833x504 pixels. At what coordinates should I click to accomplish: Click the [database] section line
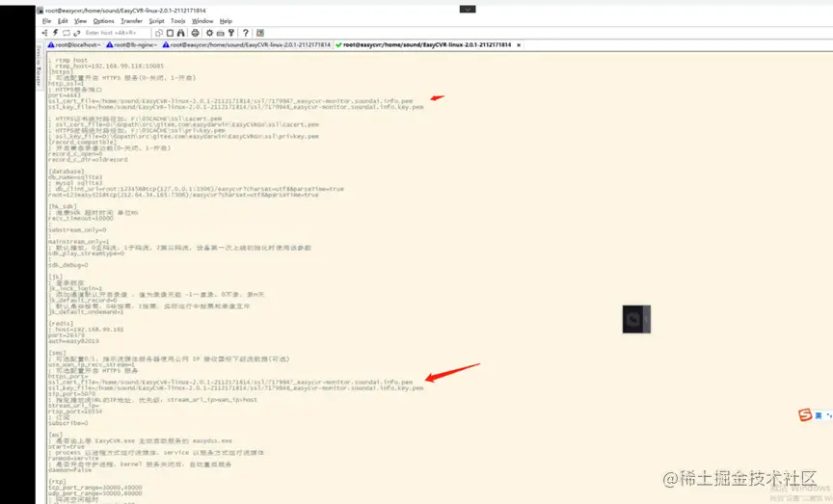pyautogui.click(x=67, y=172)
